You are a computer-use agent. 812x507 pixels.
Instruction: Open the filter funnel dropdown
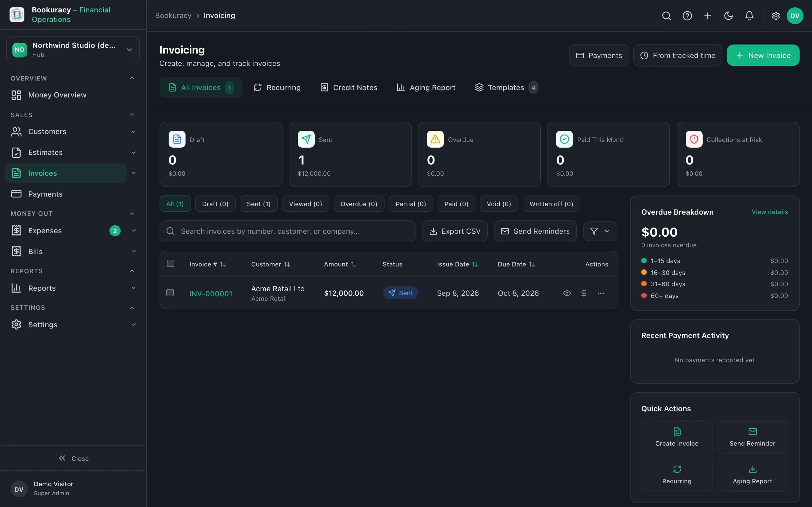click(x=600, y=231)
